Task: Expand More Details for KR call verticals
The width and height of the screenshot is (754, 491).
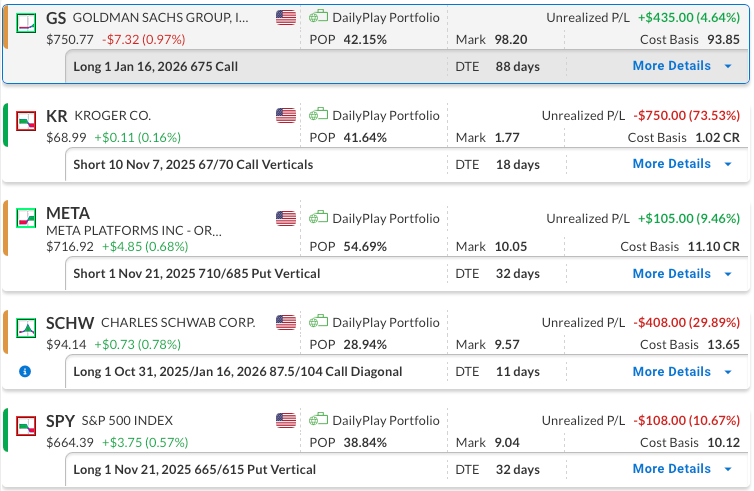Action: click(x=682, y=164)
